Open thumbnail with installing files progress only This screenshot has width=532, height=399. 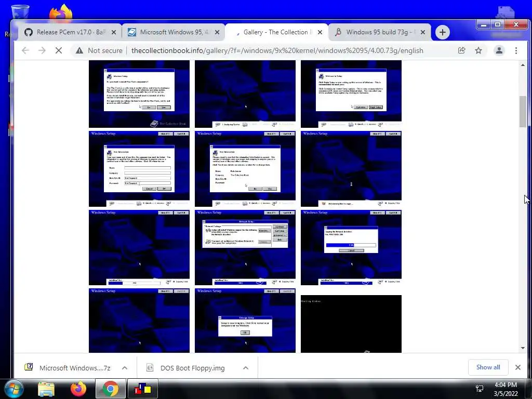(x=139, y=247)
